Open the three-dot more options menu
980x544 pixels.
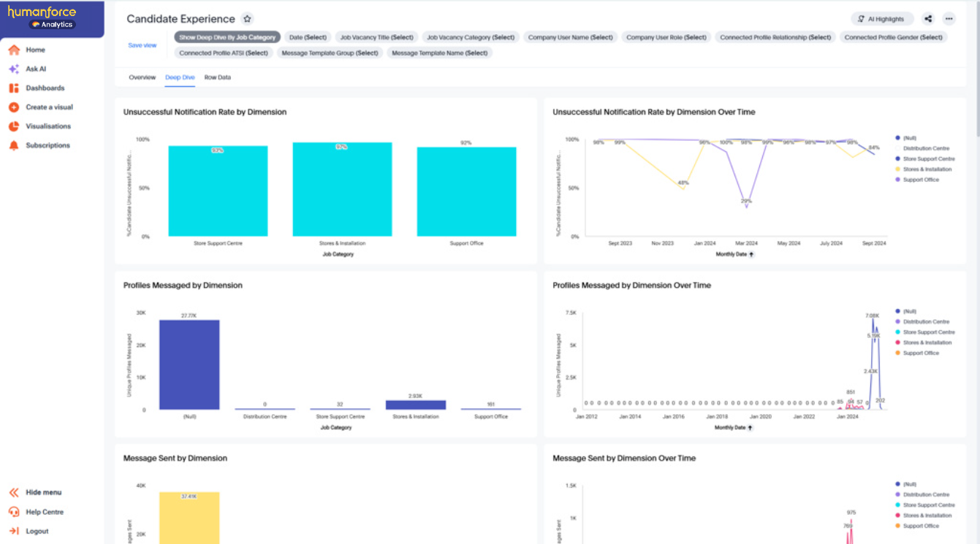pyautogui.click(x=949, y=19)
